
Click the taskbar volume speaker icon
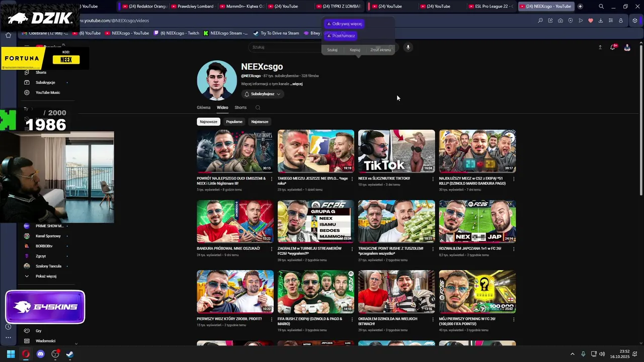[x=602, y=354]
